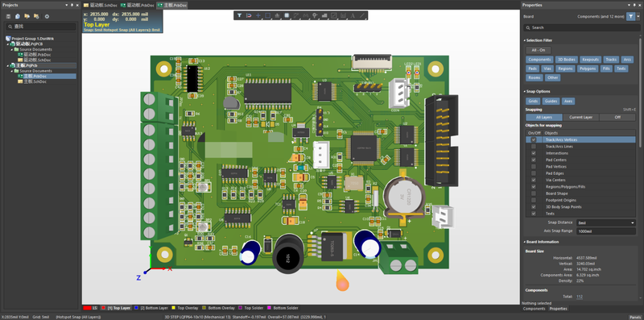Select the Bottom Layer tab

point(151,308)
